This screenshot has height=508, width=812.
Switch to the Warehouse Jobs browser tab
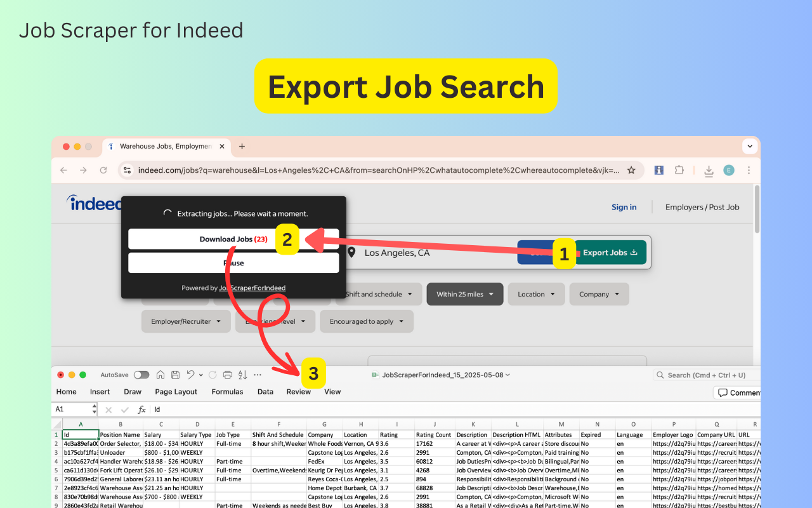[x=167, y=146]
